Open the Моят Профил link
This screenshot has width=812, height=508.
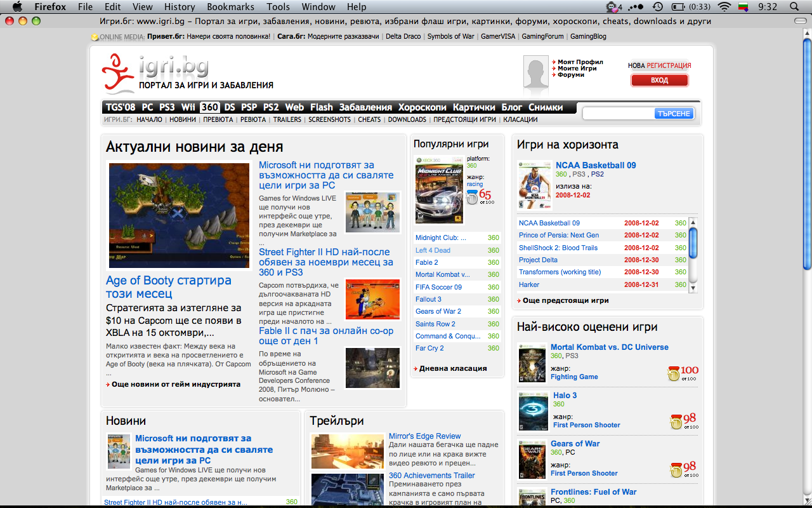click(x=580, y=62)
